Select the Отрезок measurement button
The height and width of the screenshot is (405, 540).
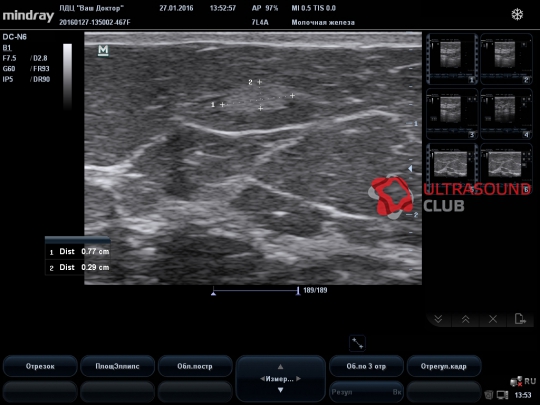tap(40, 366)
